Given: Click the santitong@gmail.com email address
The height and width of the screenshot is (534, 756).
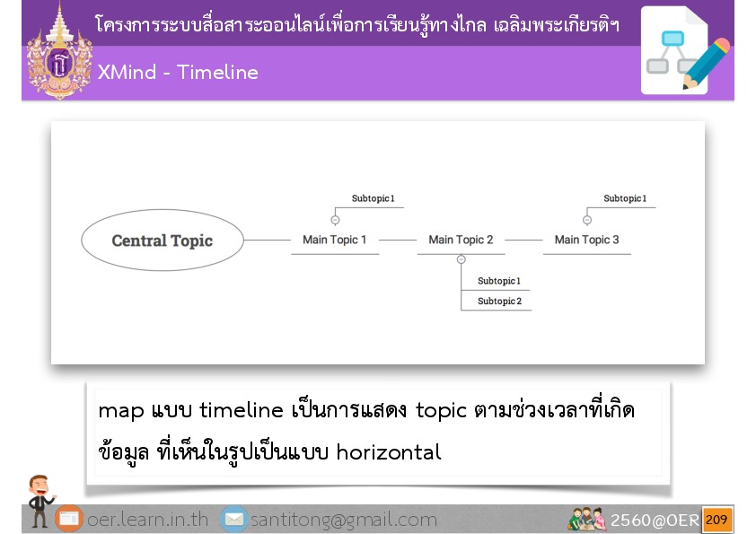Looking at the screenshot, I should pyautogui.click(x=344, y=520).
